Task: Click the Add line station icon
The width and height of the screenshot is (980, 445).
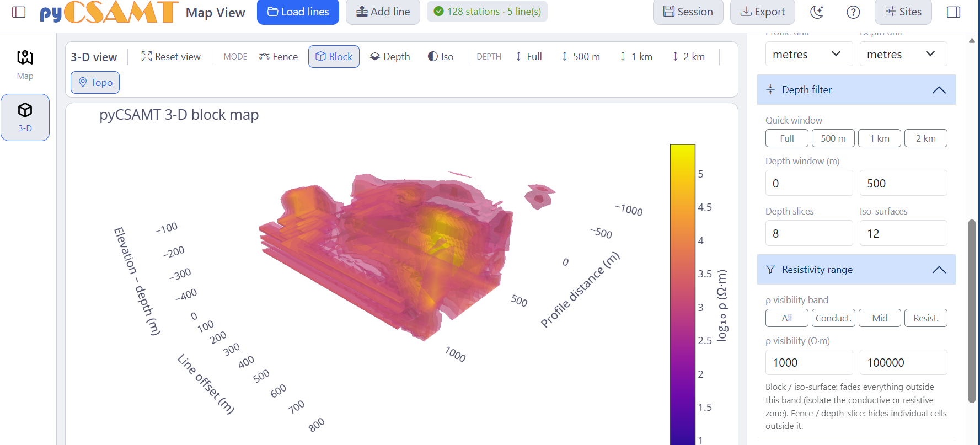Action: [362, 12]
